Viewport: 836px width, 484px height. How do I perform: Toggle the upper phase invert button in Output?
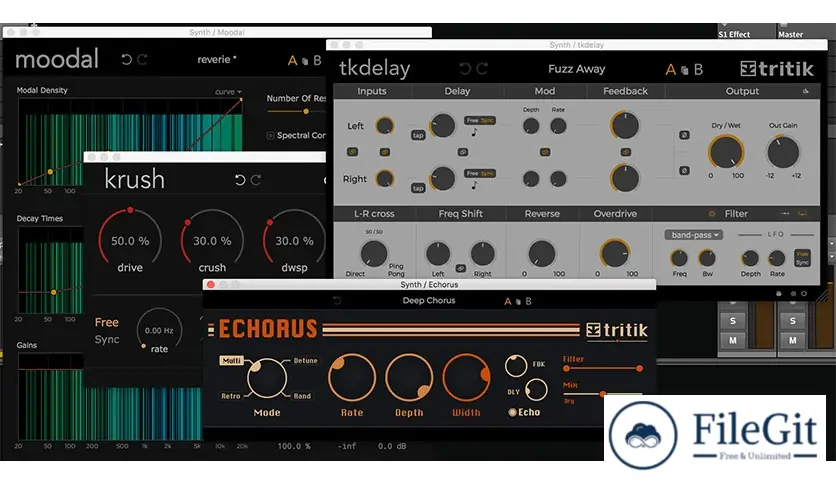(x=684, y=135)
